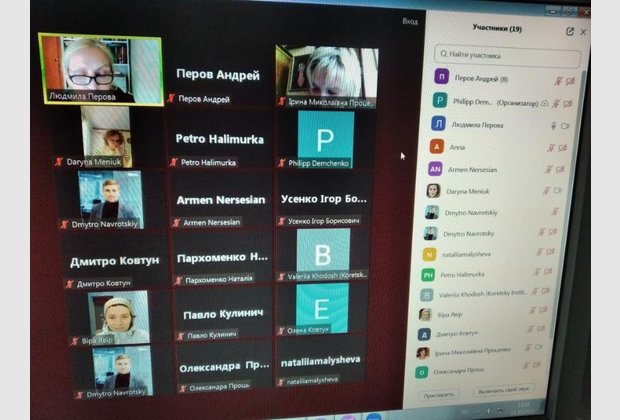Click muted mic icon in Дмитро Ковтун list row
Image resolution: width=620 pixels, height=420 pixels.
click(x=530, y=329)
